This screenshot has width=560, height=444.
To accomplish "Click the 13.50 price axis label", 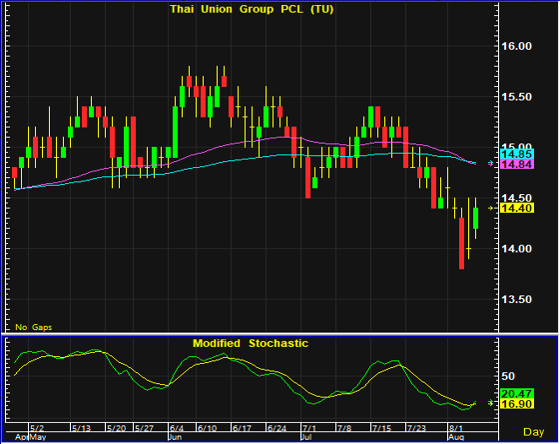I will point(516,299).
